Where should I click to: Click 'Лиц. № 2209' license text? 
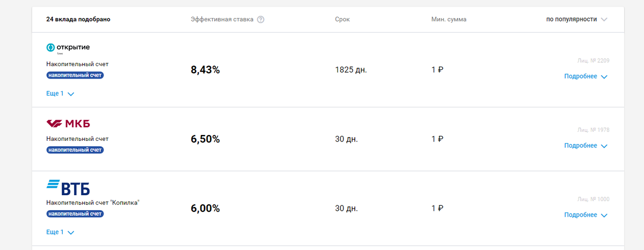click(x=593, y=60)
